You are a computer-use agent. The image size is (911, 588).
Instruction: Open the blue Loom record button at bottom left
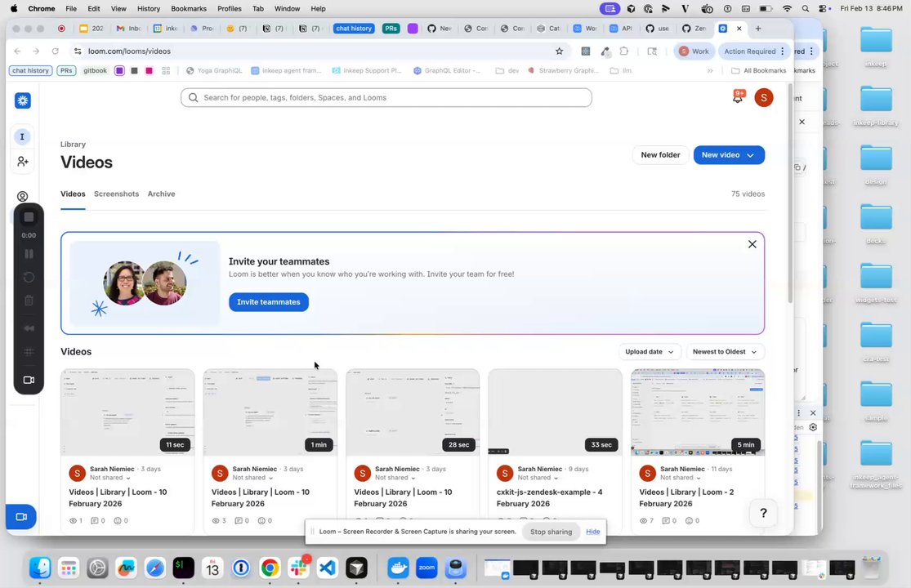click(x=21, y=517)
